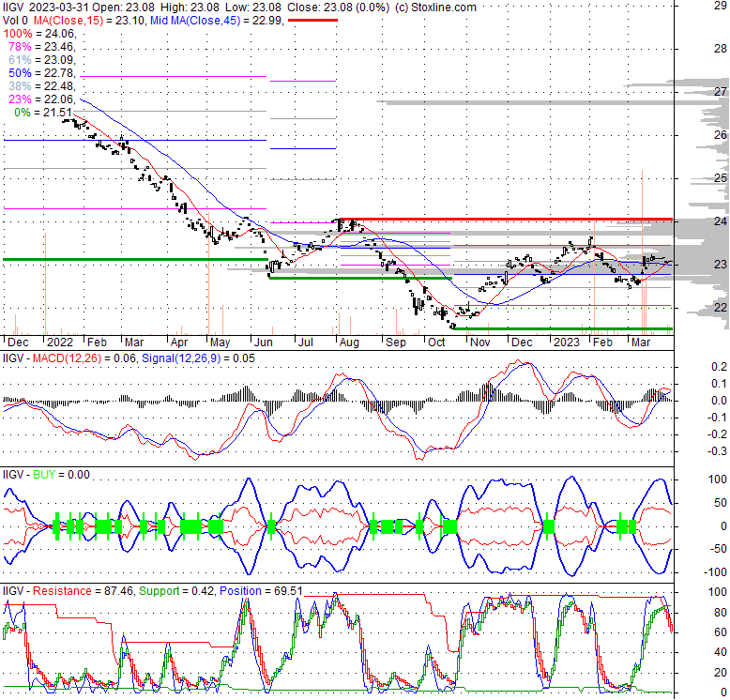Click the 100% = 24.06 Fibonacci level label

coord(38,34)
